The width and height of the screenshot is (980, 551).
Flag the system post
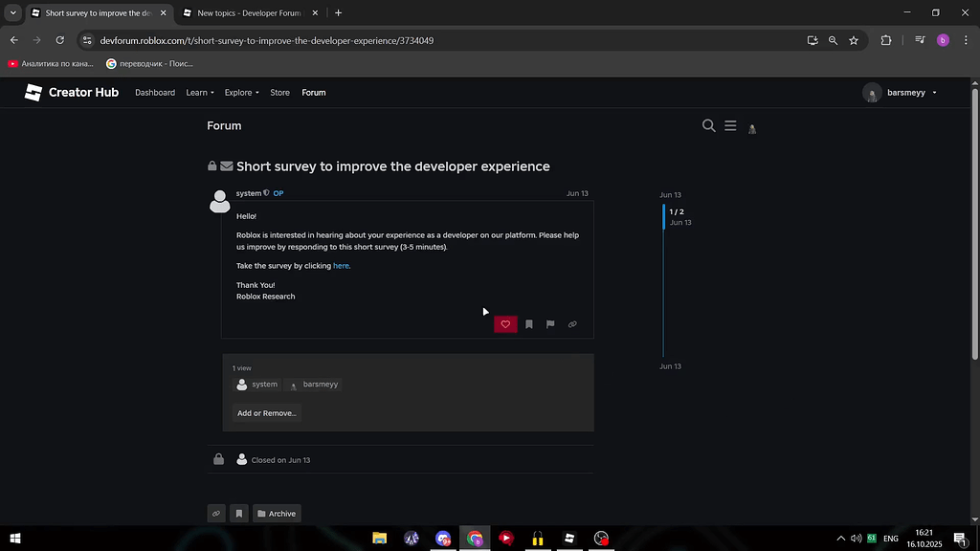tap(550, 324)
